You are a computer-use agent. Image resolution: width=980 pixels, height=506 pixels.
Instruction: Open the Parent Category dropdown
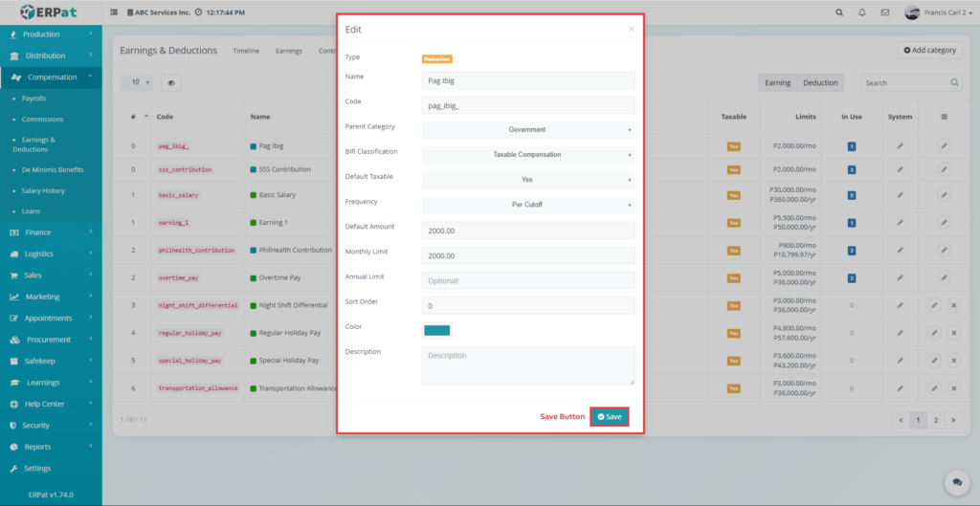[x=527, y=129]
